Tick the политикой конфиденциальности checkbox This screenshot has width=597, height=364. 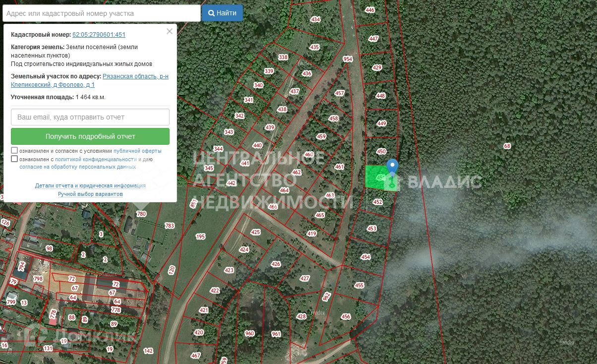coord(14,159)
